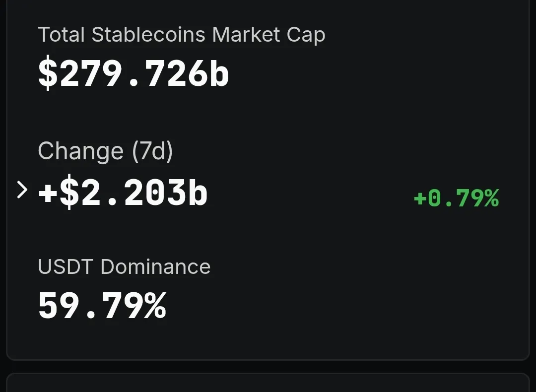Image resolution: width=536 pixels, height=392 pixels.
Task: Tap the percent symbol in green +0.79%
Action: click(x=489, y=198)
